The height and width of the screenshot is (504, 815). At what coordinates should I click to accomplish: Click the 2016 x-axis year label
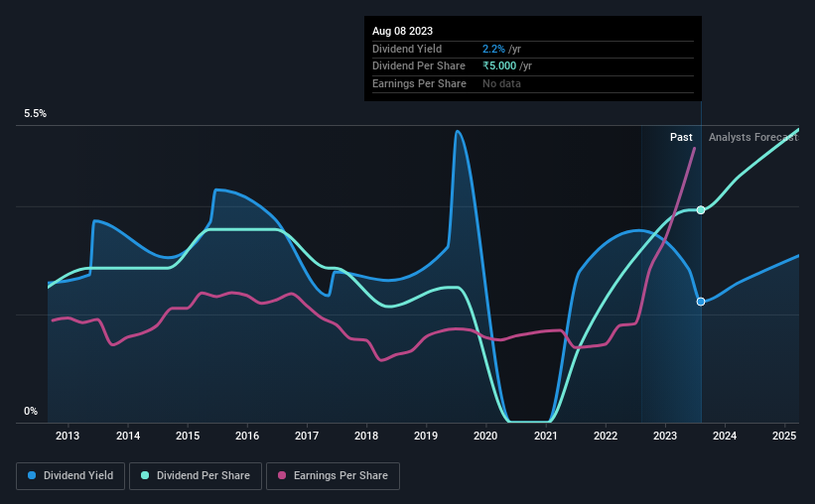tap(247, 436)
